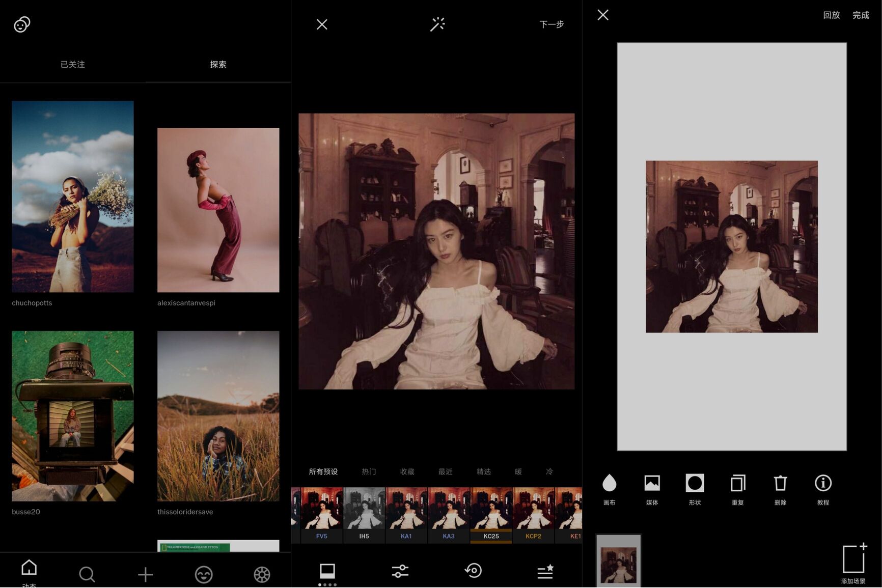Switch to the 已关注 tab
This screenshot has height=588, width=882.
click(x=73, y=65)
